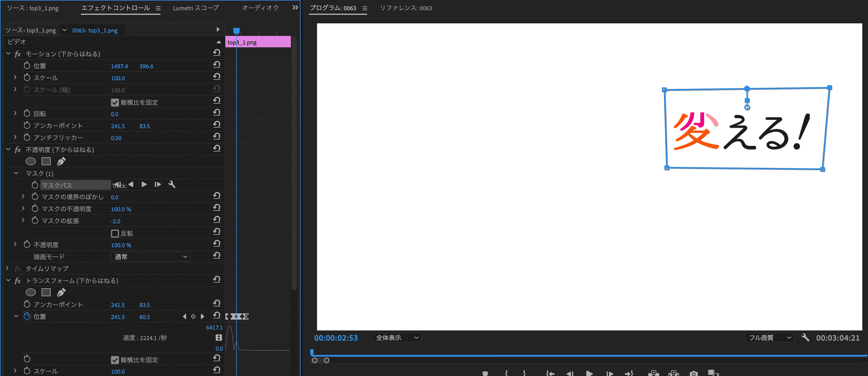
Task: Select the pen mask tool under Transform
Action: pyautogui.click(x=61, y=292)
